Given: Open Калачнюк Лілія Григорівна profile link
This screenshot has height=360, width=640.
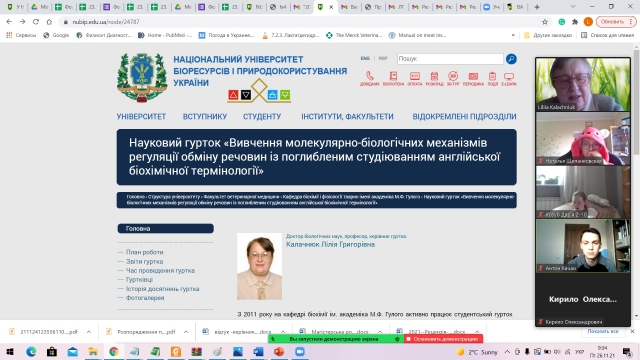Looking at the screenshot, I should (330, 244).
